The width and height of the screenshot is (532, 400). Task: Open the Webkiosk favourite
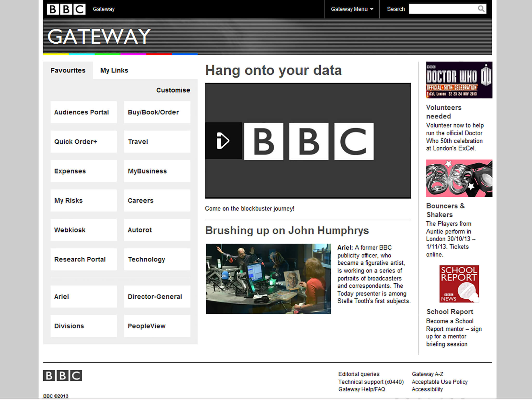coord(84,230)
